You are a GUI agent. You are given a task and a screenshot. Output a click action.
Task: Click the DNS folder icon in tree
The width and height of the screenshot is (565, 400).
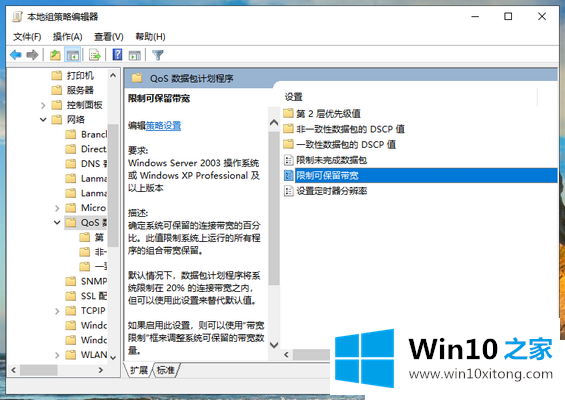coord(71,164)
